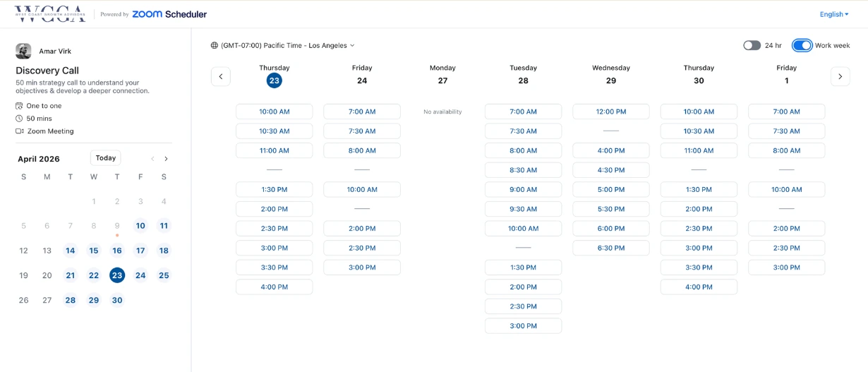Select April 28 in the mini calendar
The width and height of the screenshot is (868, 372).
point(71,300)
